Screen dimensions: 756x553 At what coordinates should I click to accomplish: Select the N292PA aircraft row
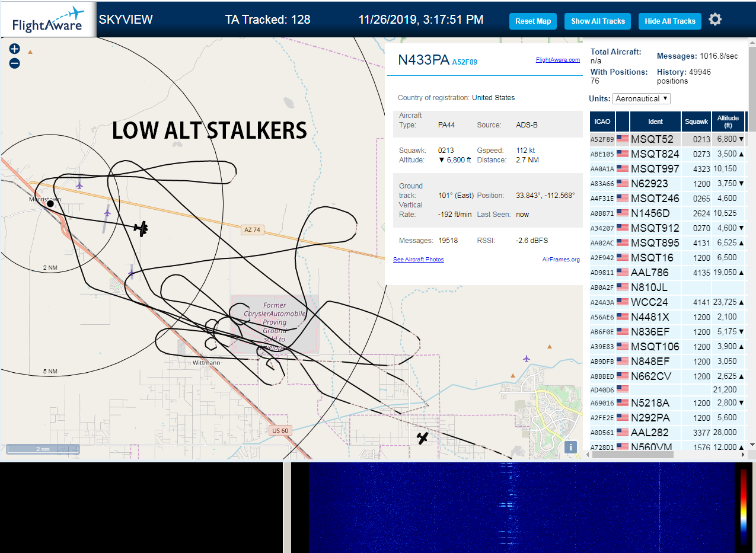(x=667, y=418)
